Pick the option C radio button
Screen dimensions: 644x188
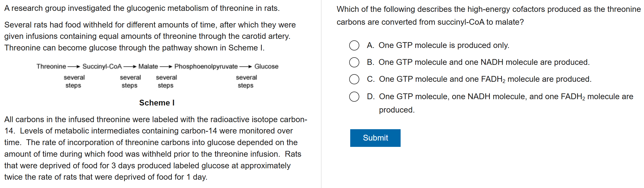pyautogui.click(x=354, y=79)
